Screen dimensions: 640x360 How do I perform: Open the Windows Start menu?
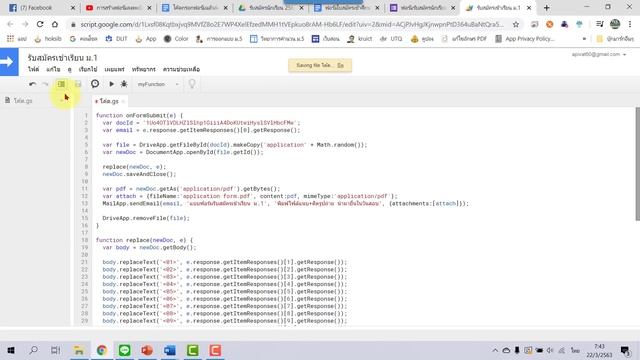(x=11, y=350)
